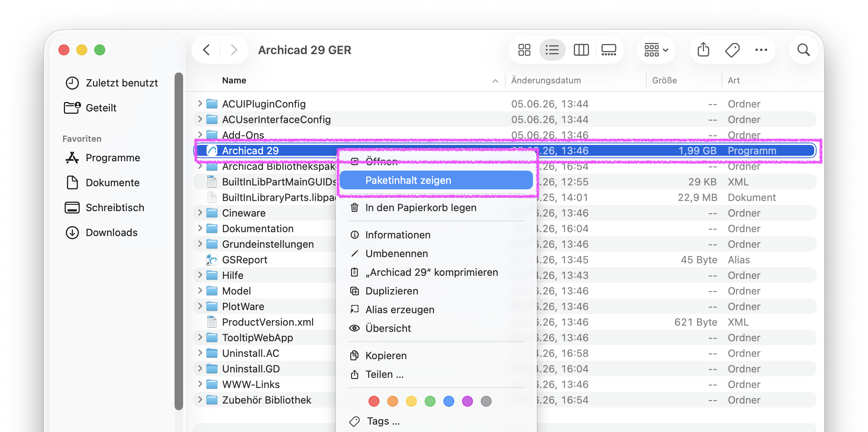Image resolution: width=868 pixels, height=432 pixels.
Task: Click the Share toolbar icon
Action: pyautogui.click(x=704, y=50)
